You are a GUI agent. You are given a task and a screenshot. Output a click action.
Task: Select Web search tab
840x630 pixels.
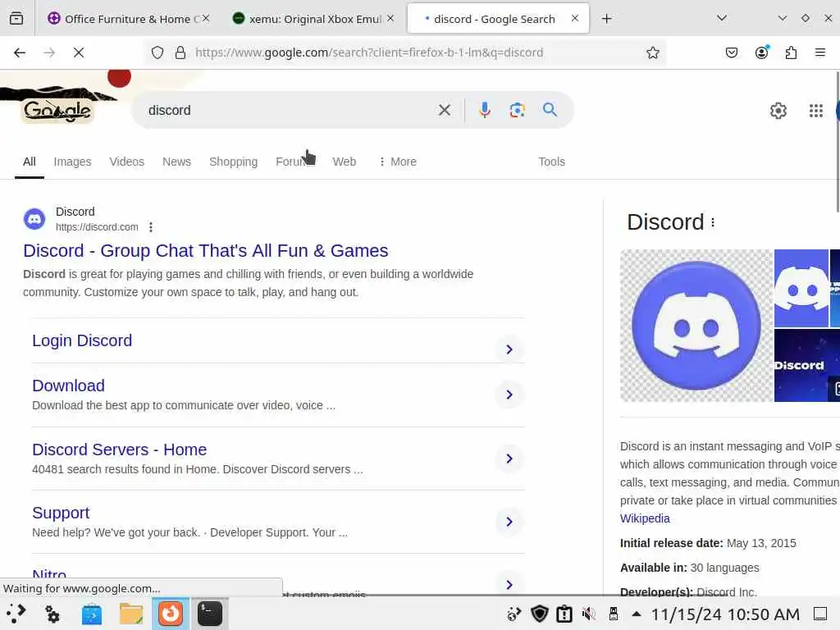pos(344,162)
